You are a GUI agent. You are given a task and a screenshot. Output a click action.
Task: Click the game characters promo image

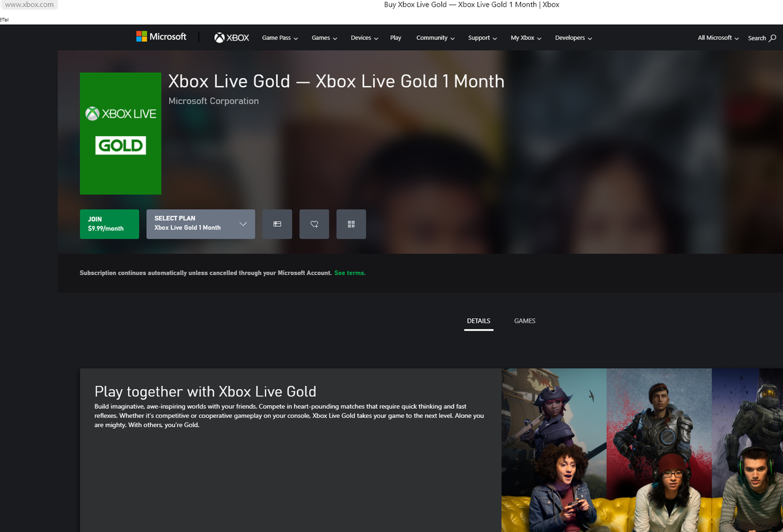[642, 450]
